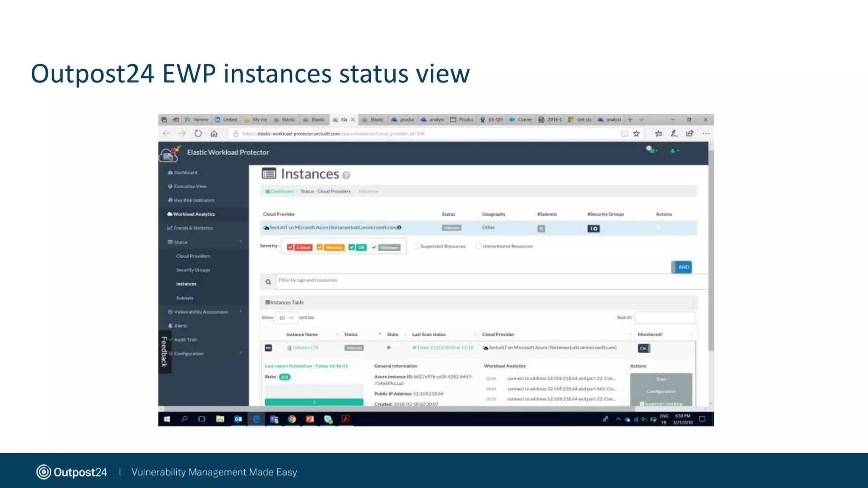This screenshot has height=488, width=868.
Task: Click Status - Cloud Providers breadcrumb
Action: click(325, 191)
